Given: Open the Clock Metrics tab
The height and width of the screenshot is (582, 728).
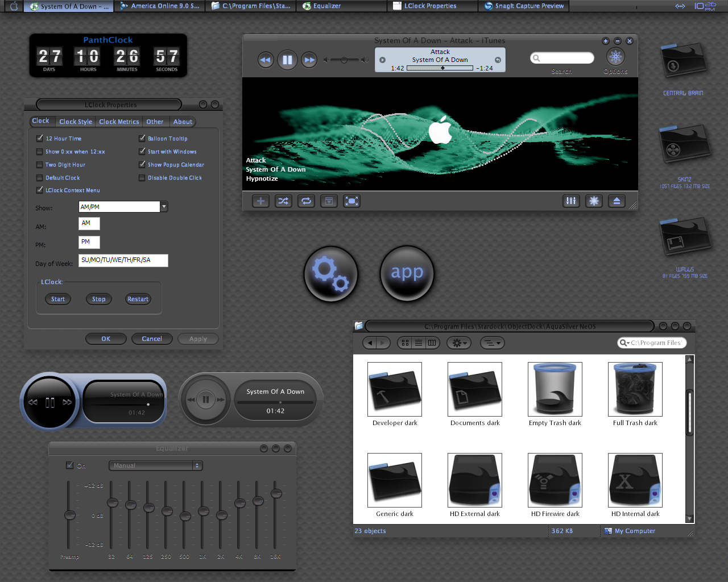Looking at the screenshot, I should pos(119,122).
